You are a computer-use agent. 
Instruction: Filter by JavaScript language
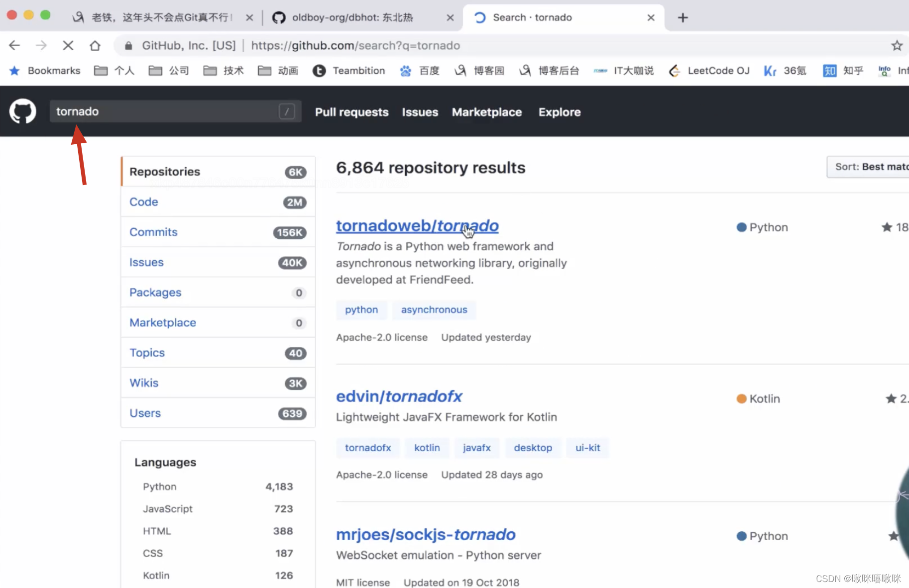(x=218, y=509)
